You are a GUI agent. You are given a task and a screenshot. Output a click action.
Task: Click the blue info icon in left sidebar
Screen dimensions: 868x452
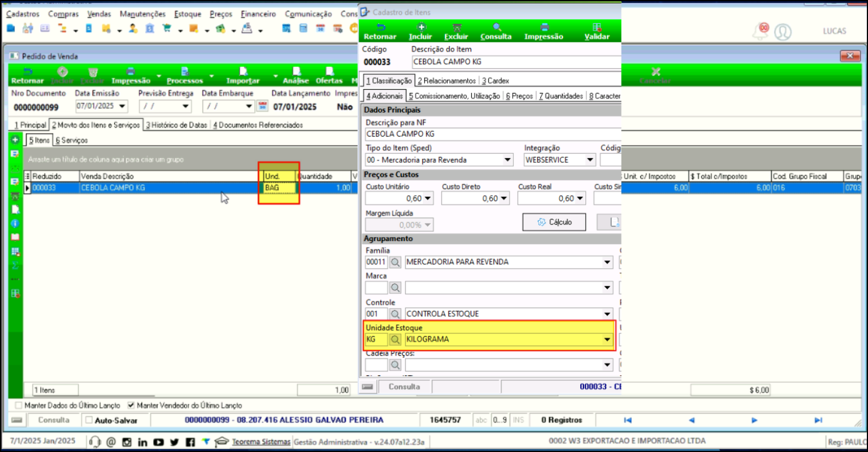point(15,223)
